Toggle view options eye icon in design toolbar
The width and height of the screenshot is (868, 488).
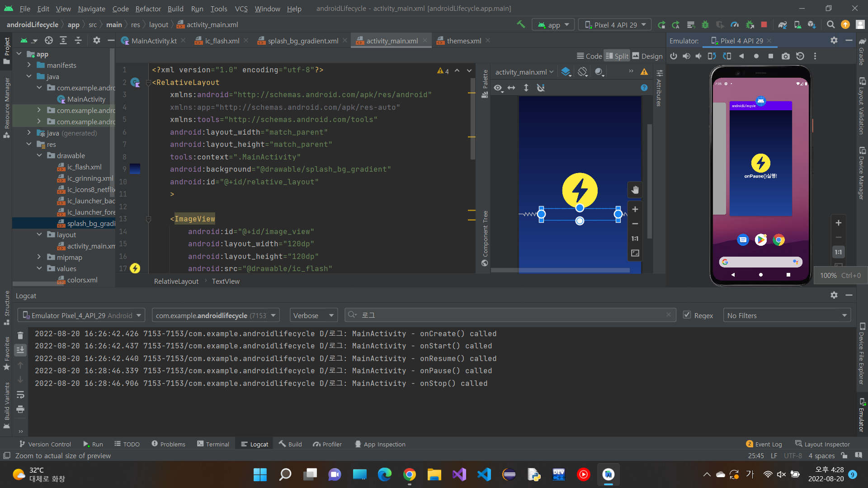pyautogui.click(x=498, y=88)
